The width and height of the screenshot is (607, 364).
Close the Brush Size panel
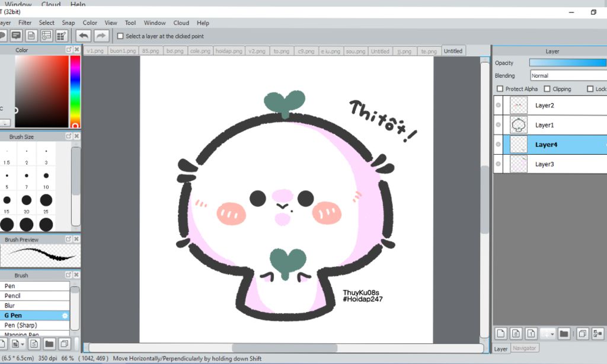click(76, 136)
